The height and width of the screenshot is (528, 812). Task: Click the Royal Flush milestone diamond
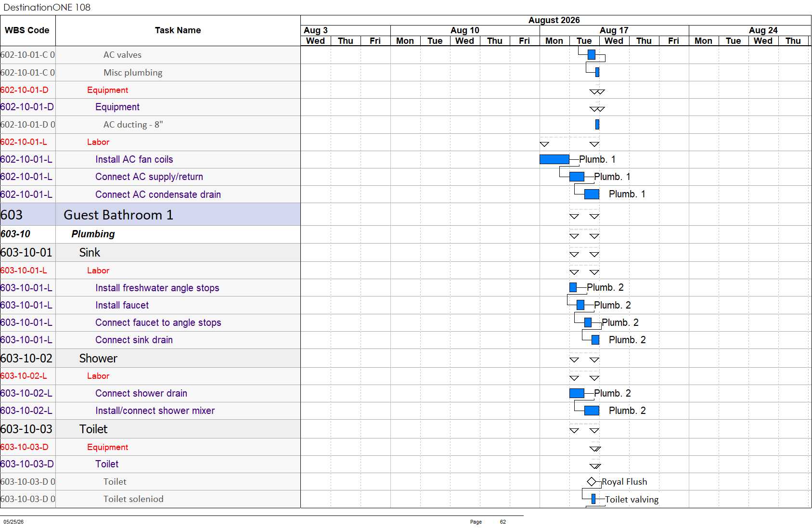[592, 481]
